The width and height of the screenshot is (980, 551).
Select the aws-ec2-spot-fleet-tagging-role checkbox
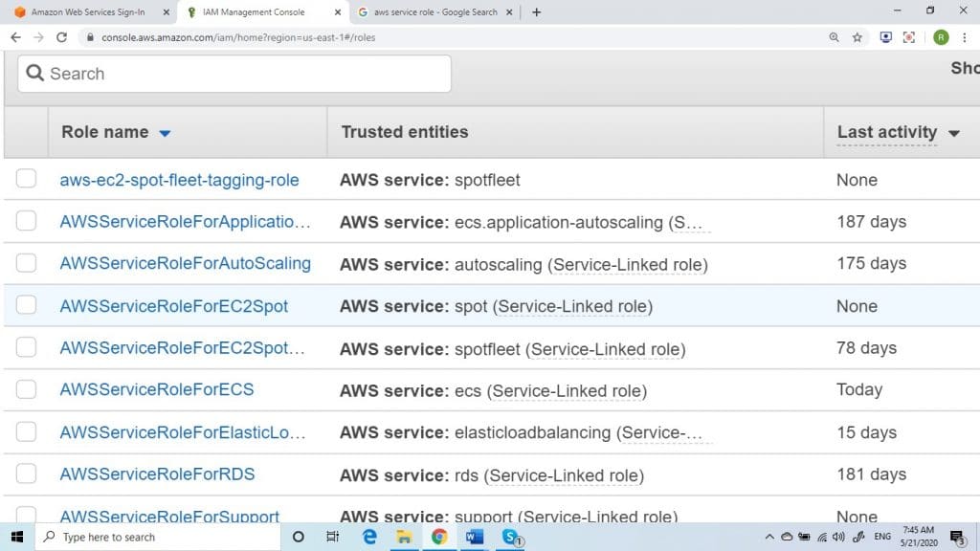pos(26,179)
